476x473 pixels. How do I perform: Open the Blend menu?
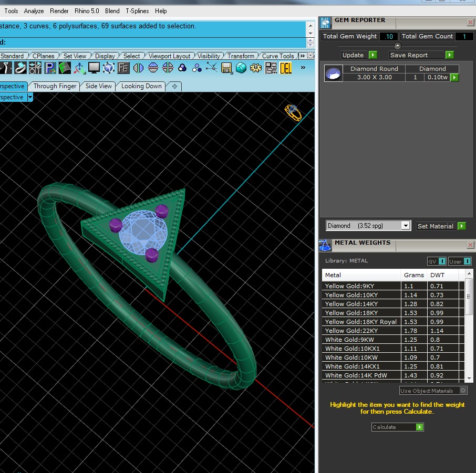tap(112, 11)
